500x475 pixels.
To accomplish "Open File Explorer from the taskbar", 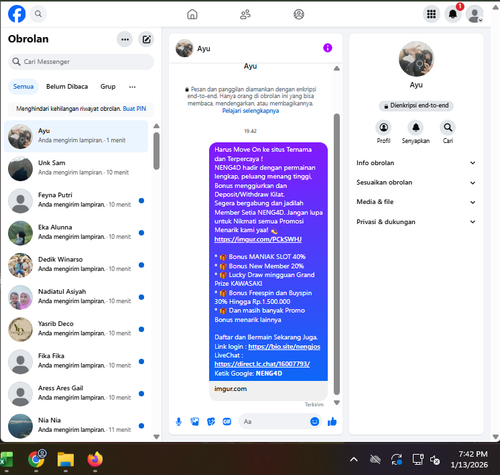I will [x=66, y=460].
